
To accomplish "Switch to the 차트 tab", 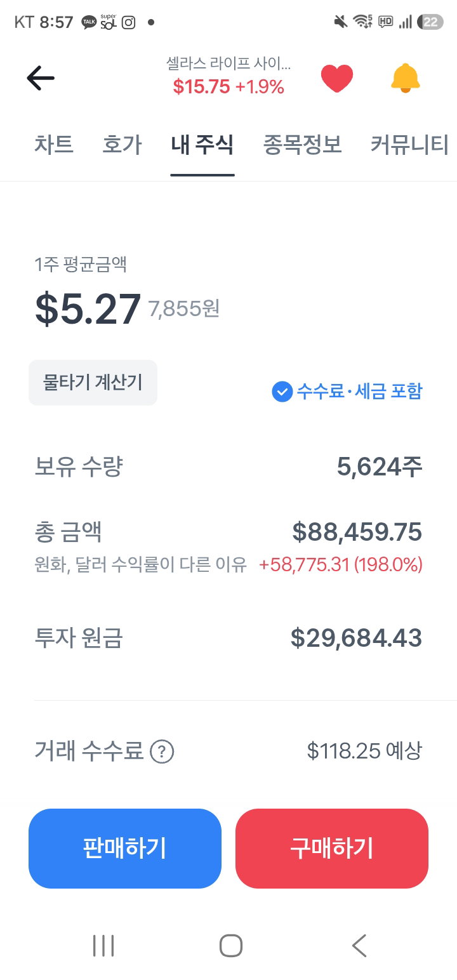I will 54,145.
